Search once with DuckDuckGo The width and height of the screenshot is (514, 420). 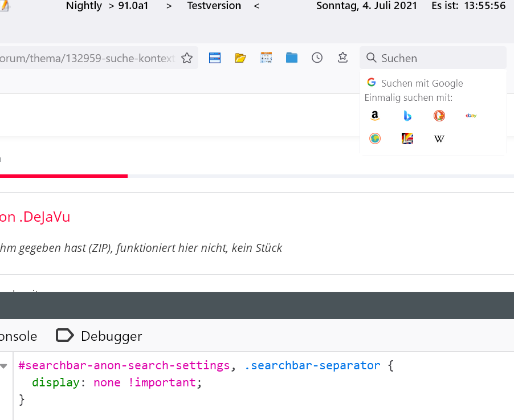[439, 116]
